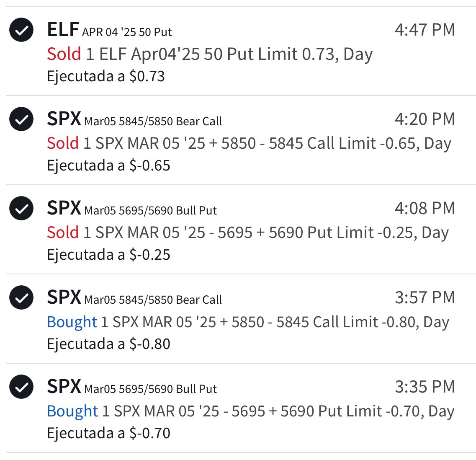
Task: Click 'Ejecutada a $0.73' status text
Action: (106, 76)
